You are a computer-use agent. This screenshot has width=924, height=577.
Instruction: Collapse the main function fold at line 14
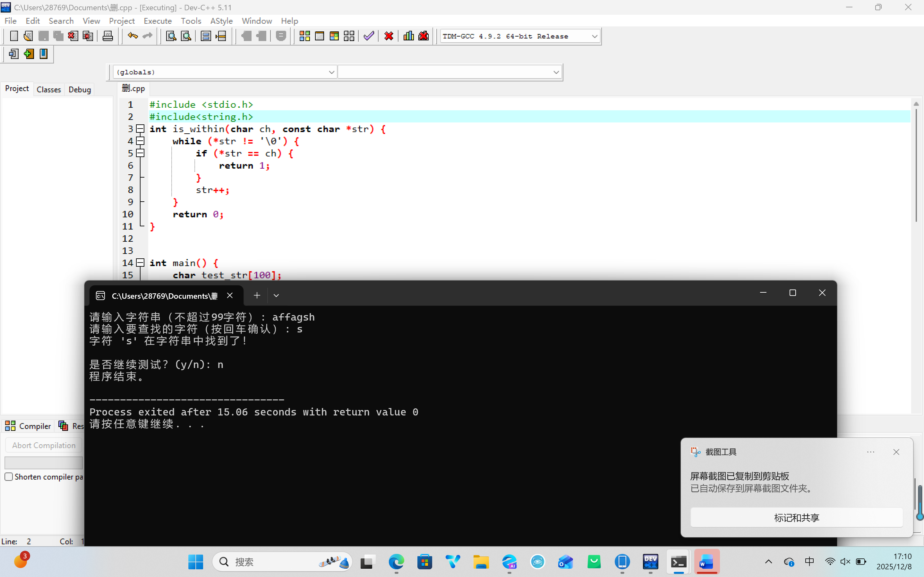(141, 263)
